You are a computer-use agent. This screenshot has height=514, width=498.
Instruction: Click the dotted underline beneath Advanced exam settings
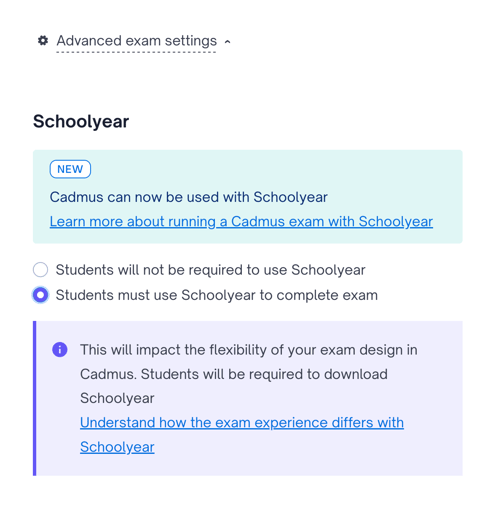click(136, 52)
